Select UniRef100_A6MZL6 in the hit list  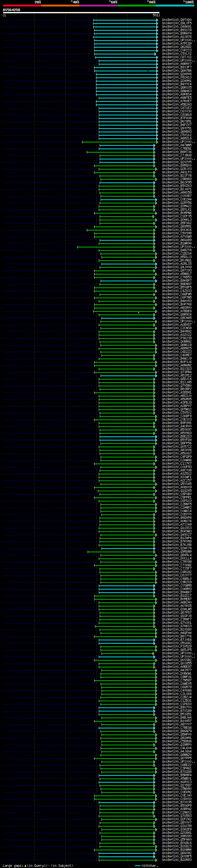click(176, 138)
